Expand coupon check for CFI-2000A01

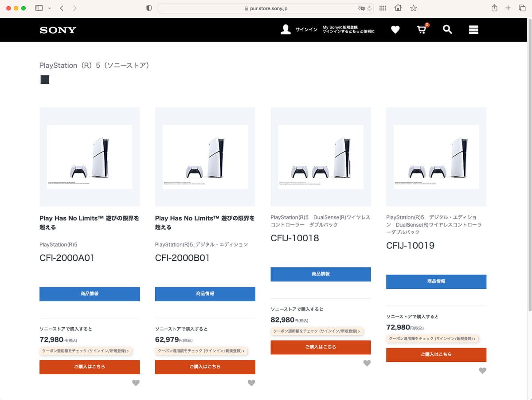click(x=86, y=351)
